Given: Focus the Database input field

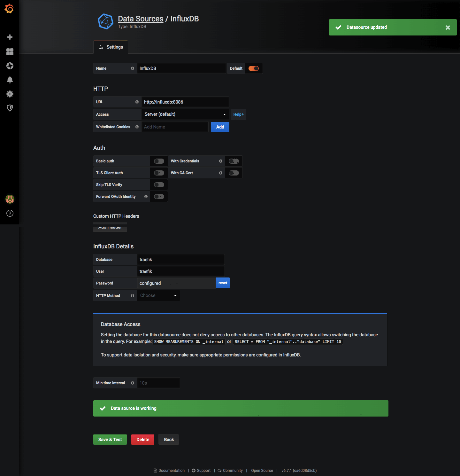Looking at the screenshot, I should click(x=181, y=260).
